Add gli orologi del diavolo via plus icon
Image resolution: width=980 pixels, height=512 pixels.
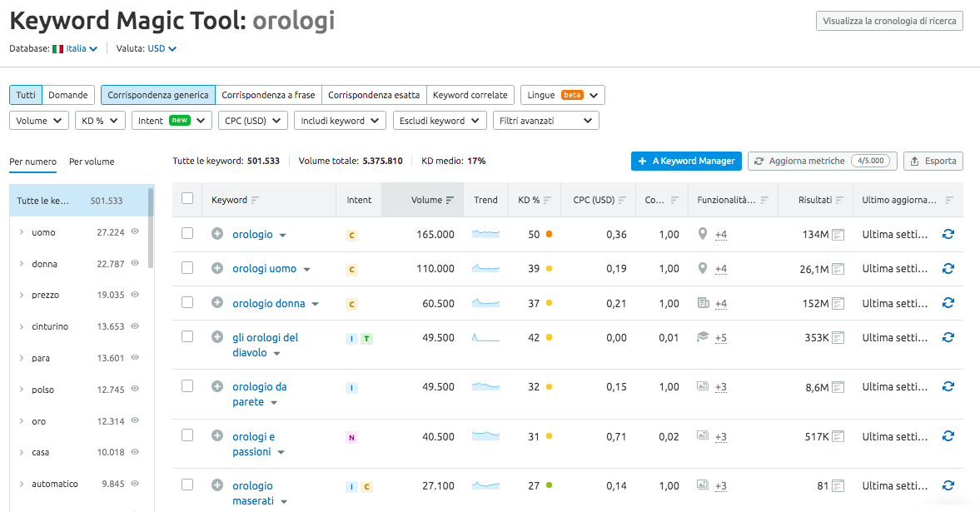[x=217, y=337]
